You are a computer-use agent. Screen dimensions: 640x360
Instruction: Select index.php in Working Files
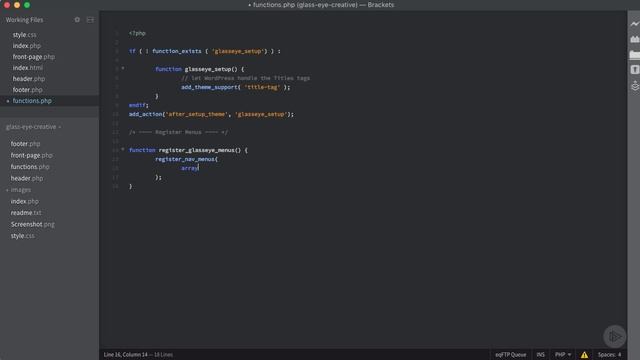pyautogui.click(x=27, y=46)
